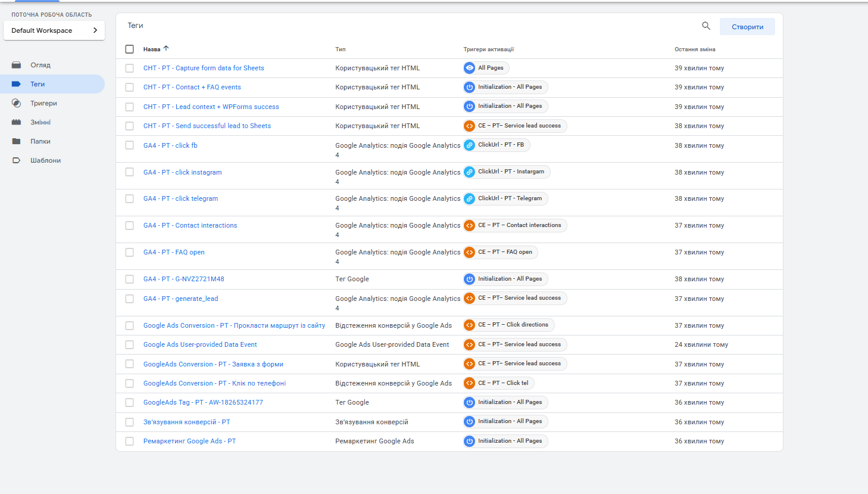Open tag GA4 - PT - G-NVZ2721M48
This screenshot has width=868, height=494.
(184, 279)
